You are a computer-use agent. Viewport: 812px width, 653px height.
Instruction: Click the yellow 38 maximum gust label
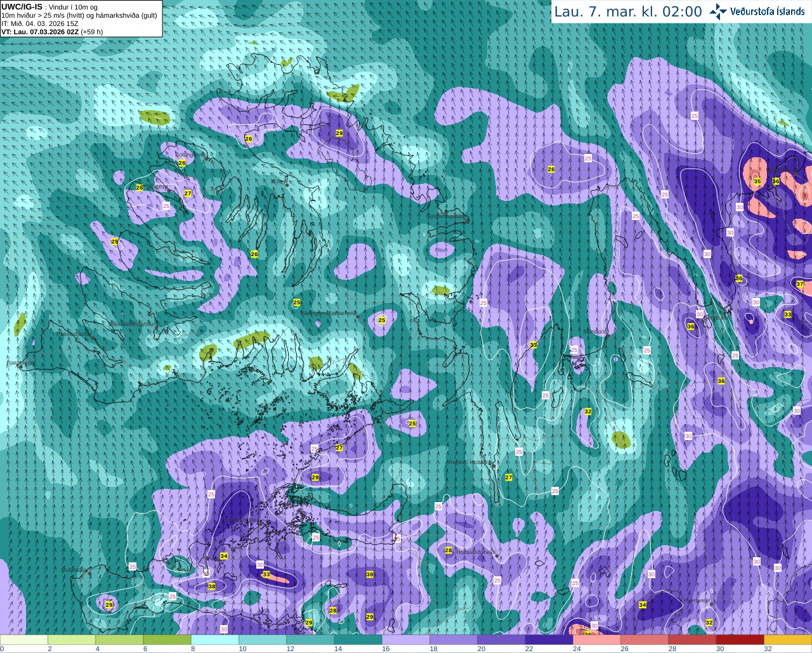pos(212,586)
